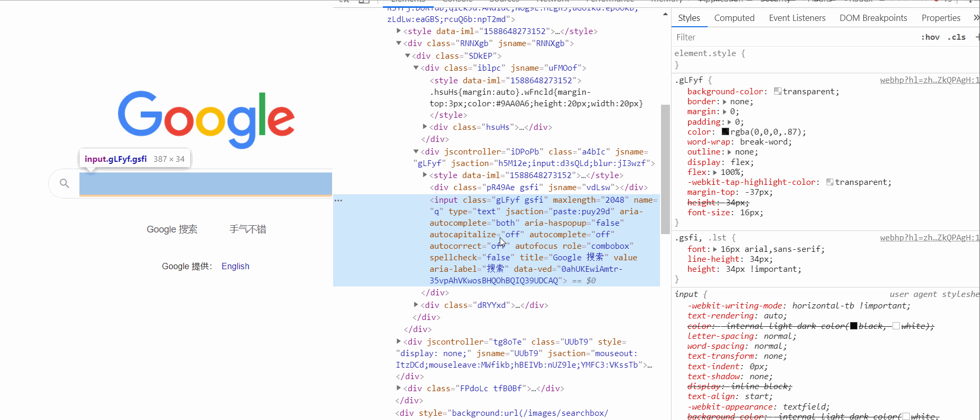Expand the first style data-iml node

coord(399,31)
